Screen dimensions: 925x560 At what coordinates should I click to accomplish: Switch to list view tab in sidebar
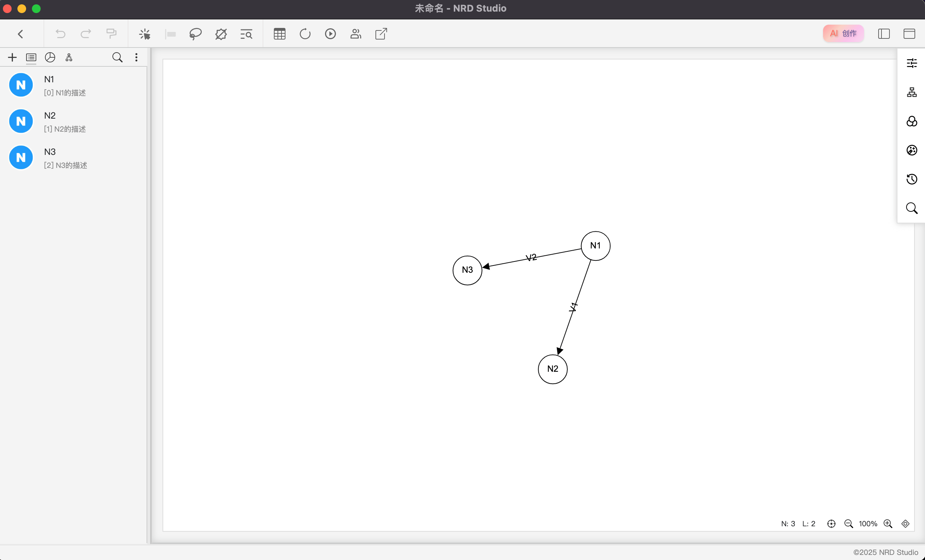tap(31, 57)
